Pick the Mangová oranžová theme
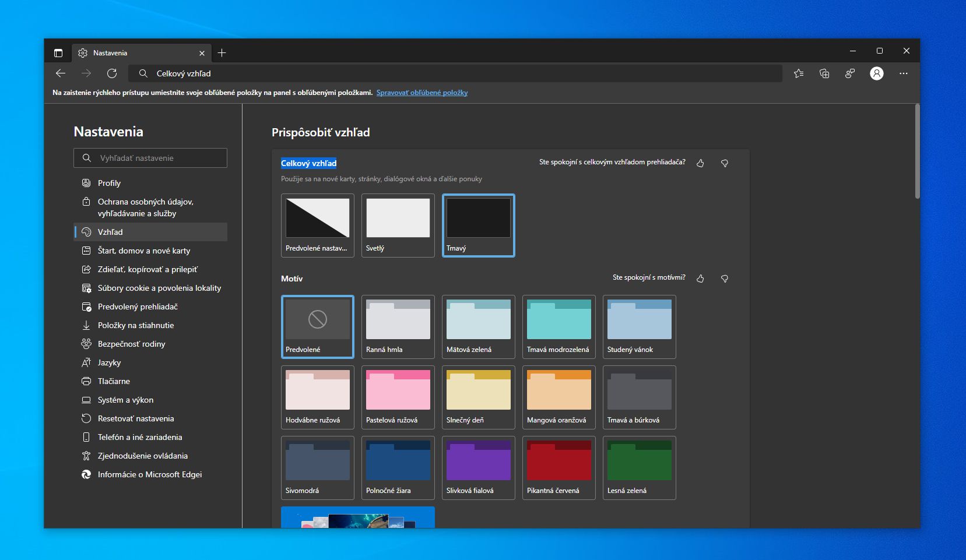The width and height of the screenshot is (966, 560). tap(559, 397)
